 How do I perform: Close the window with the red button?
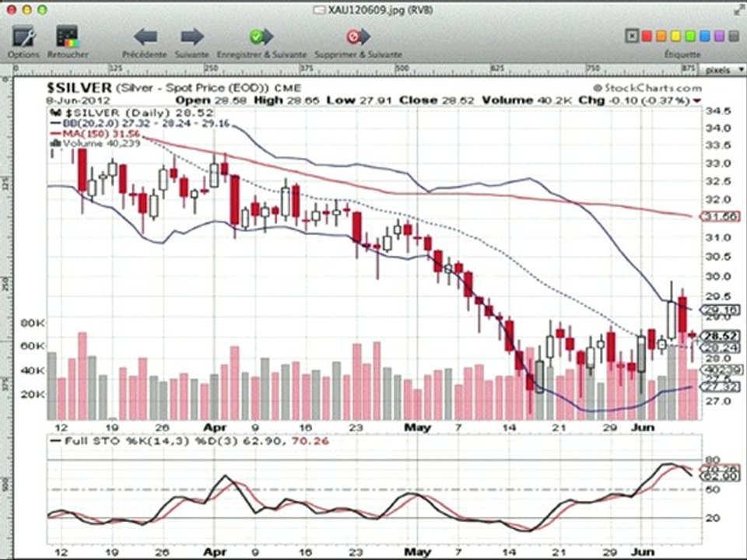(x=12, y=9)
